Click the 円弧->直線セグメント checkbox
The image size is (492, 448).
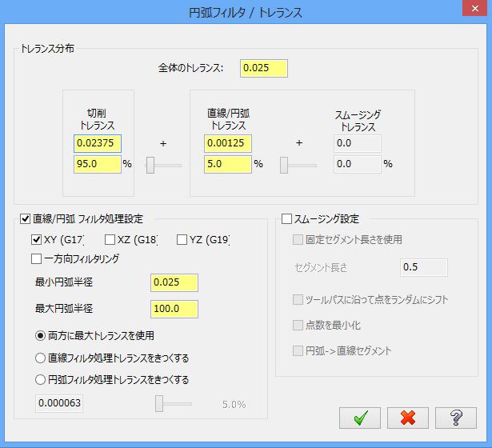298,350
